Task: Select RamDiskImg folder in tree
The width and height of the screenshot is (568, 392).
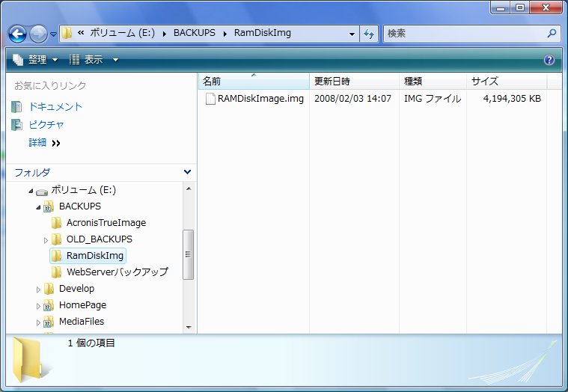Action: coord(95,256)
